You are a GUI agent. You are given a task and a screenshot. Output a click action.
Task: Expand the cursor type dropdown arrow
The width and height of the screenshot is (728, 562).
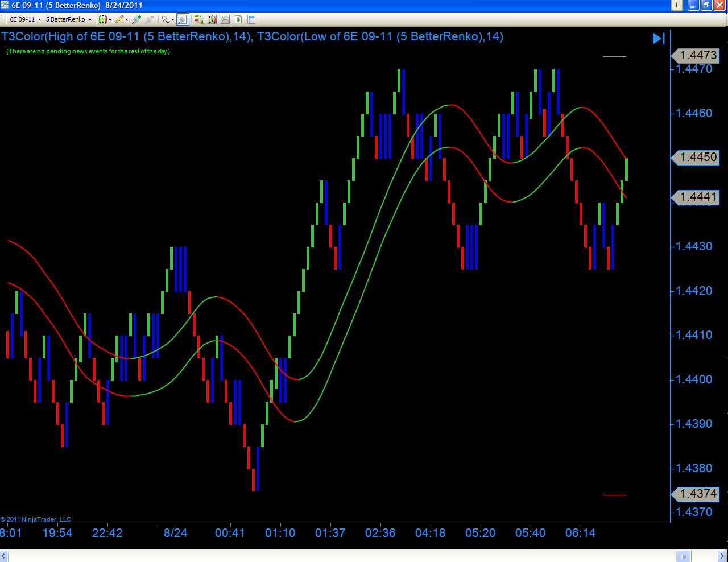pyautogui.click(x=172, y=19)
